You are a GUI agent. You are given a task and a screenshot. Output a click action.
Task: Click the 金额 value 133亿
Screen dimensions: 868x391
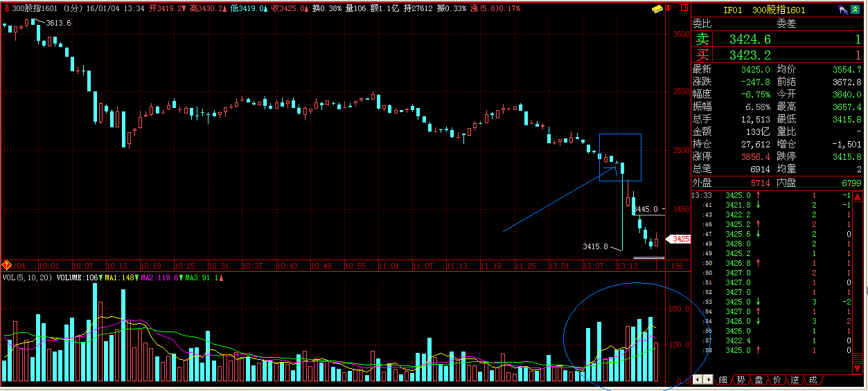coord(759,131)
